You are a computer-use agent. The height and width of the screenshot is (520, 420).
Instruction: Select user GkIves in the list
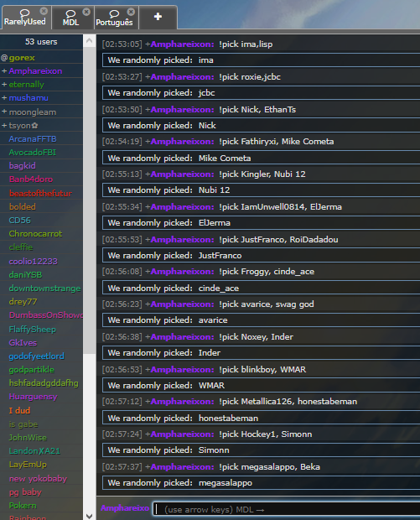[23, 342]
